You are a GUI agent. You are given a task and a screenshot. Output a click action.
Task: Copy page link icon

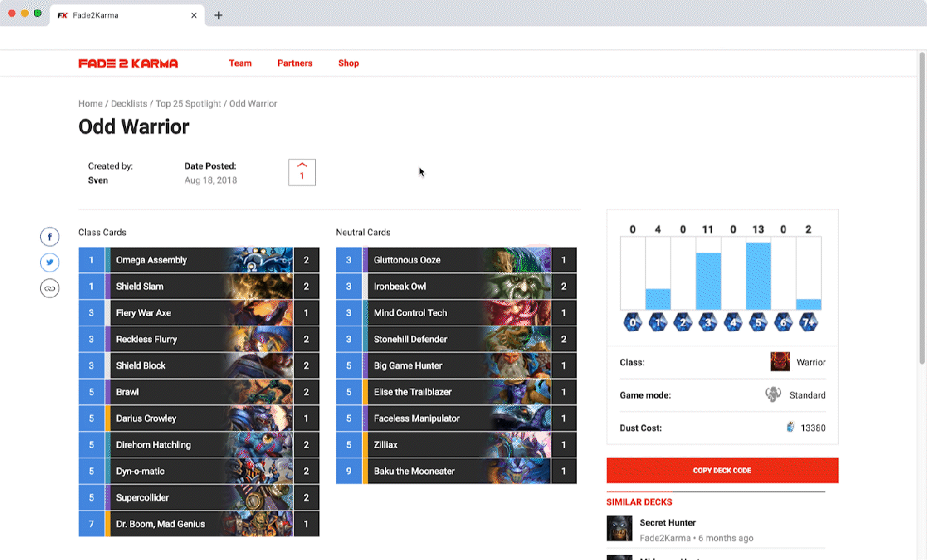coord(50,289)
